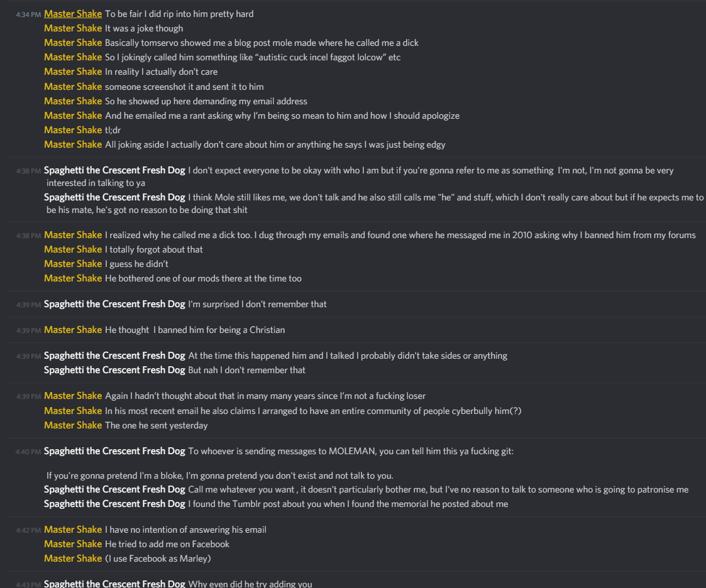This screenshot has width=706, height=588.
Task: Select the Master Shake name beside 'tl;dr'
Action: point(73,130)
